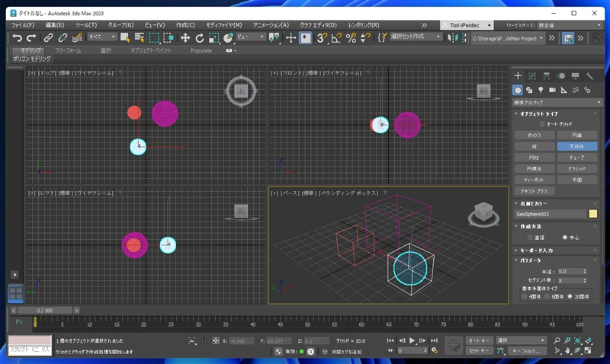Select the Shapes category icon
Screen dimensions: 610x364
click(x=529, y=90)
